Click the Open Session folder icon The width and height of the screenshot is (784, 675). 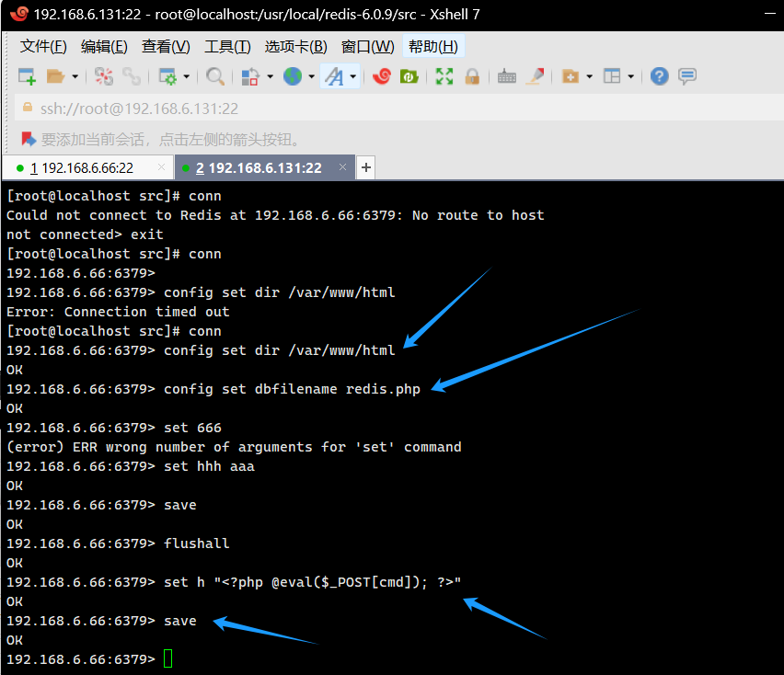pos(55,76)
